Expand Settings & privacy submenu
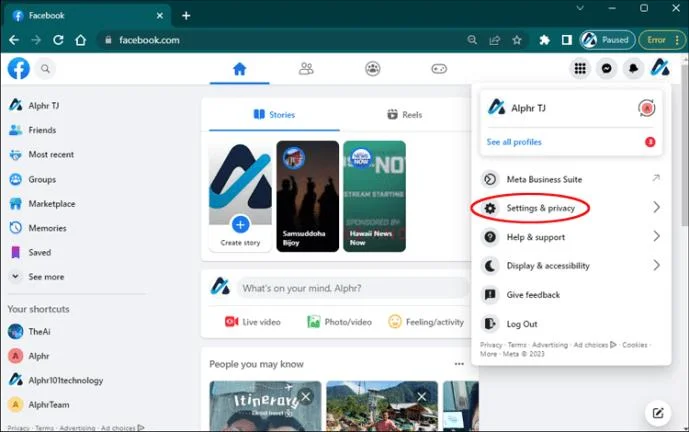Viewport: 689px width, 432px height. coord(571,208)
